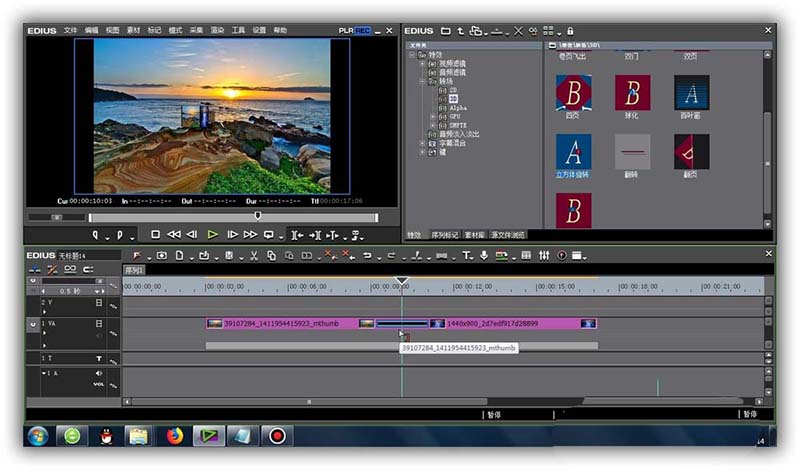Click the player position scrub slider handle
This screenshot has width=800, height=470.
pos(258,216)
